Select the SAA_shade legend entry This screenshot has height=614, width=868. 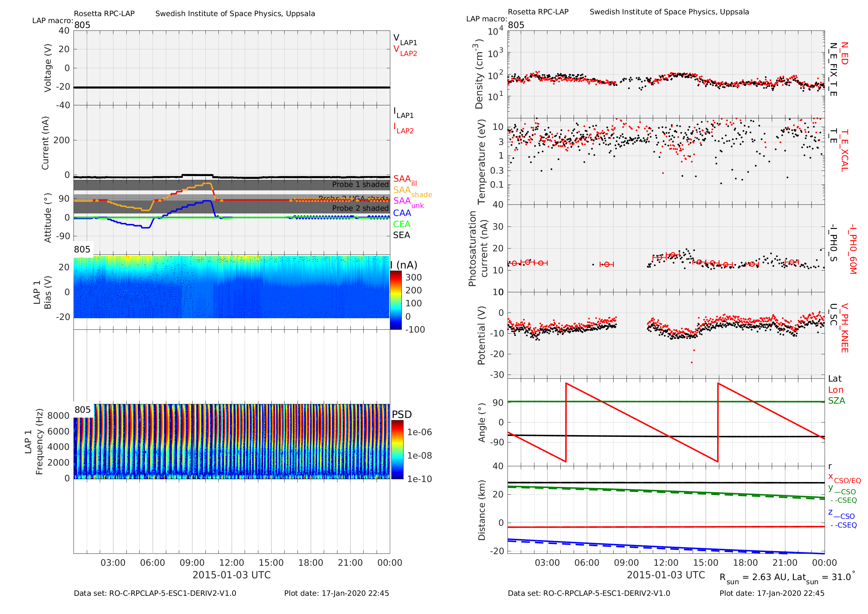(x=412, y=191)
